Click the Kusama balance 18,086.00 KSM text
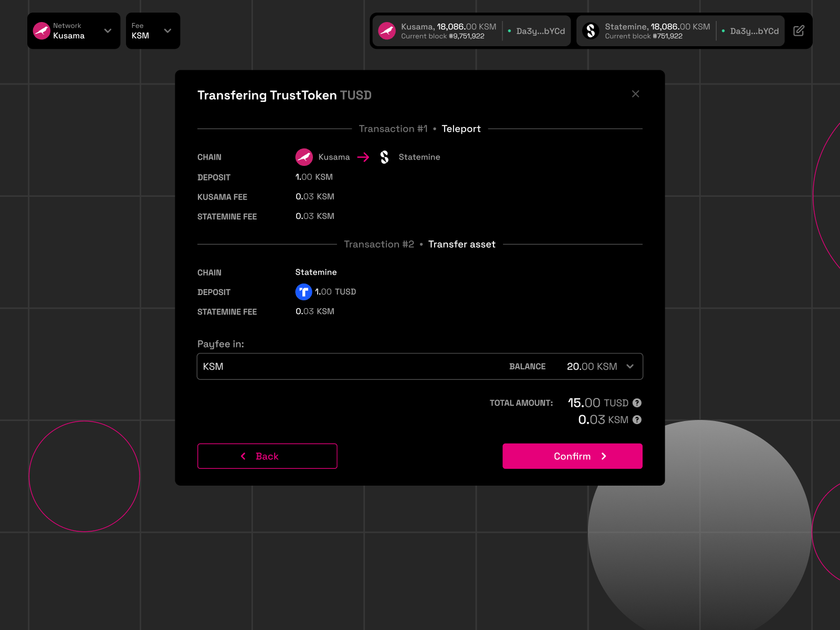Image resolution: width=840 pixels, height=630 pixels. click(466, 27)
